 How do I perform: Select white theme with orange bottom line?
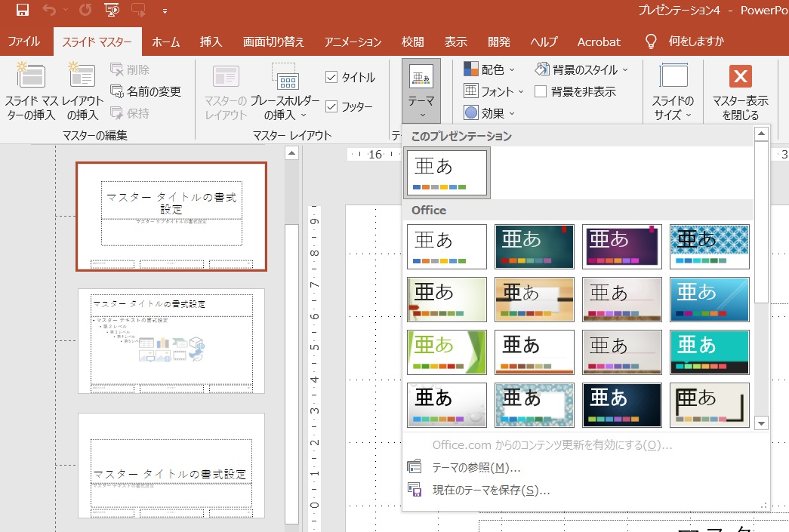tap(535, 352)
